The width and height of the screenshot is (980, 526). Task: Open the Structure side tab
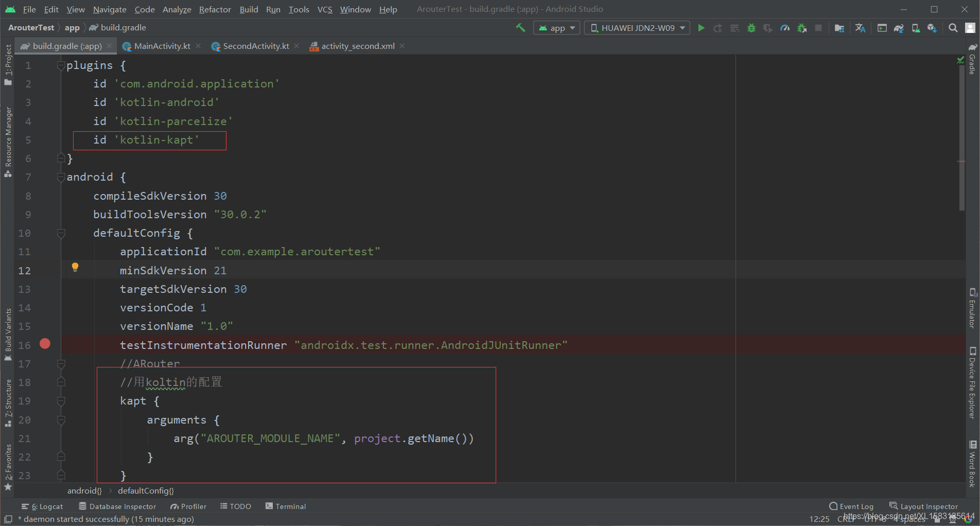(8, 403)
